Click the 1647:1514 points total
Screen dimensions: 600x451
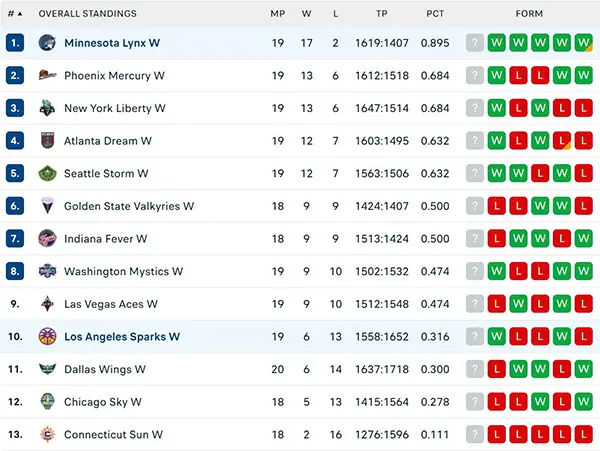[x=382, y=108]
